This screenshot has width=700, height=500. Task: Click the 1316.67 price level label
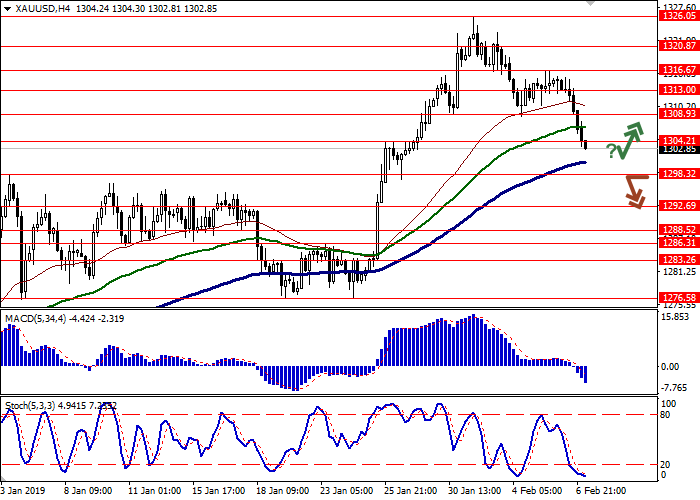(x=677, y=70)
